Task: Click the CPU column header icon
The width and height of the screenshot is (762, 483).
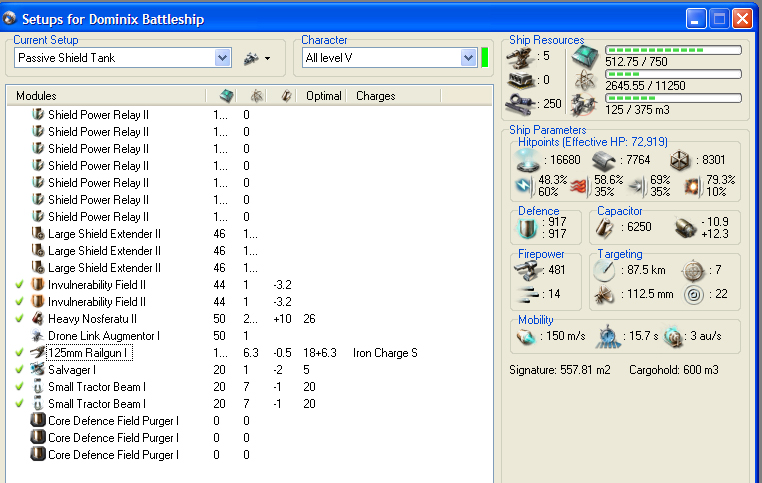Action: click(226, 96)
